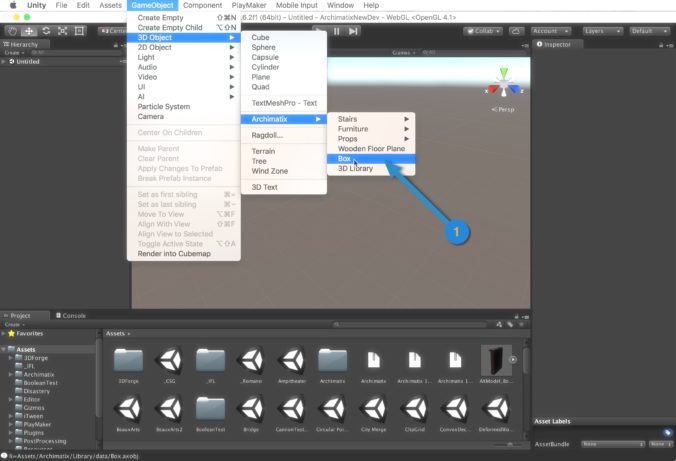The width and height of the screenshot is (676, 461).
Task: Toggle the Inspector lock icon
Action: [x=661, y=45]
